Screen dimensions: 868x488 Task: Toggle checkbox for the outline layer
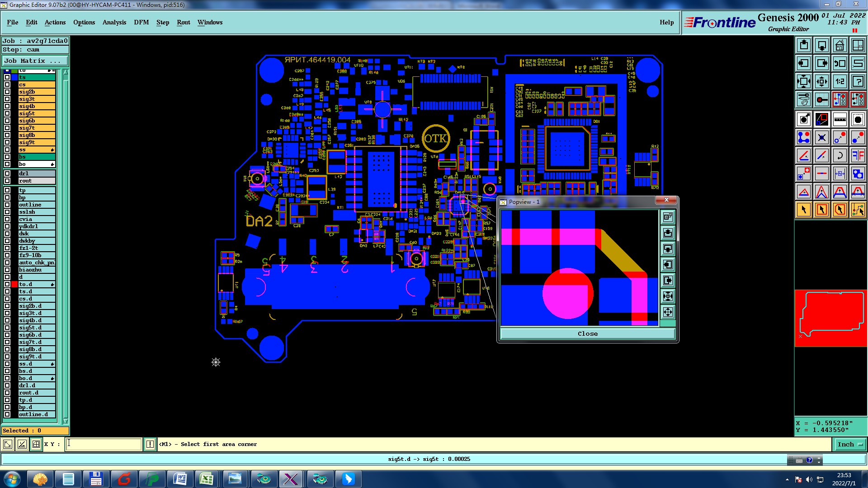tap(7, 205)
